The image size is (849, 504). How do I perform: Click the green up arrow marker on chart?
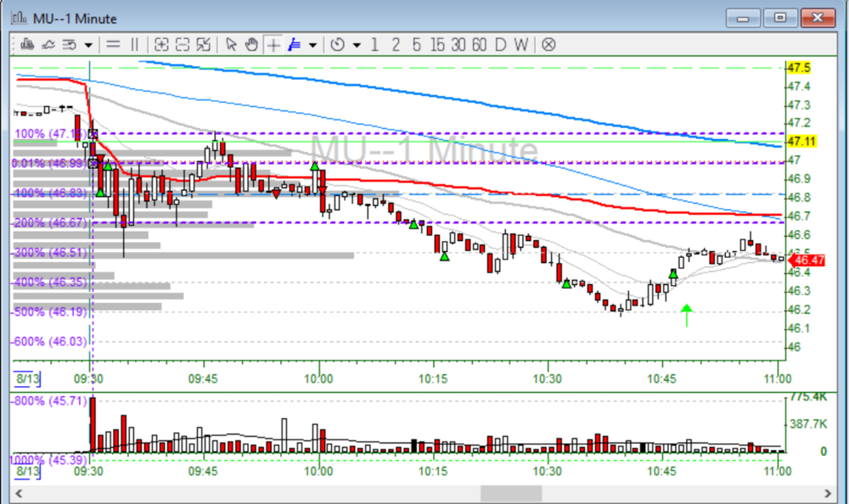687,315
